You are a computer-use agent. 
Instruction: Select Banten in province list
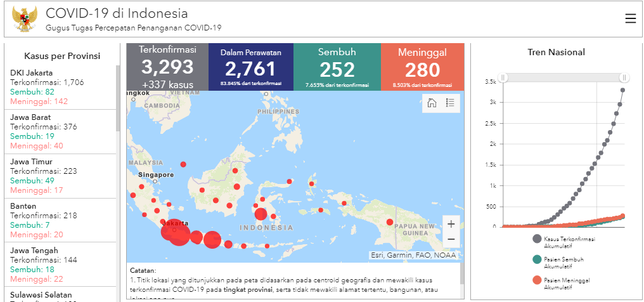(60, 220)
